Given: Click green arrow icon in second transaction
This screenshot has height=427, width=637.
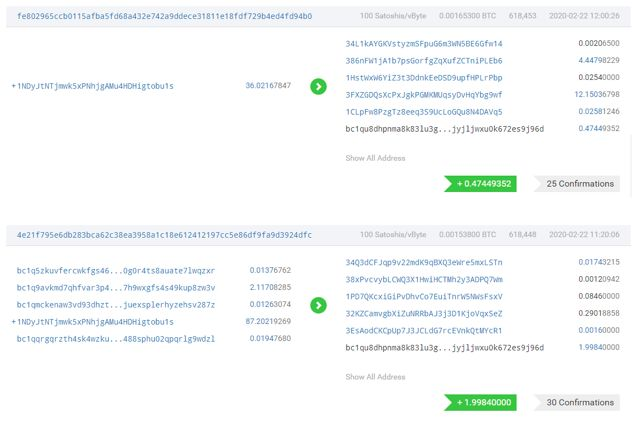Looking at the screenshot, I should (318, 305).
